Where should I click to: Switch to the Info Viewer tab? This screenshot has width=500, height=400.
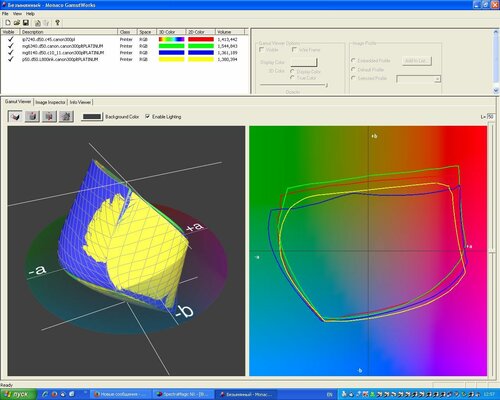(80, 102)
